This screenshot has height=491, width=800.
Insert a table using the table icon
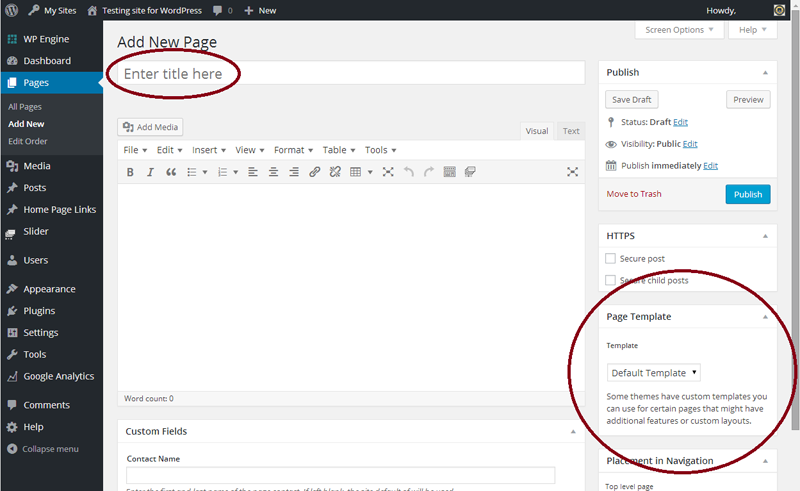[356, 172]
